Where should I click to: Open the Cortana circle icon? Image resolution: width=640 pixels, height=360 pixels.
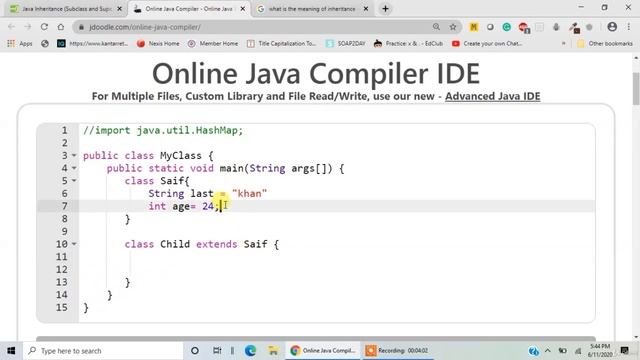(x=195, y=351)
